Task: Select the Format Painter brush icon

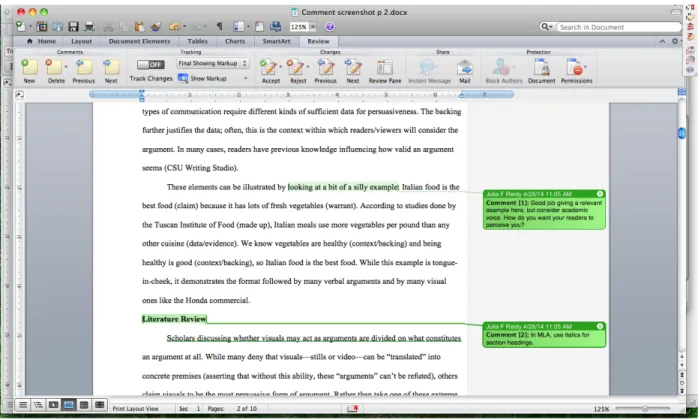Action: tap(155, 27)
